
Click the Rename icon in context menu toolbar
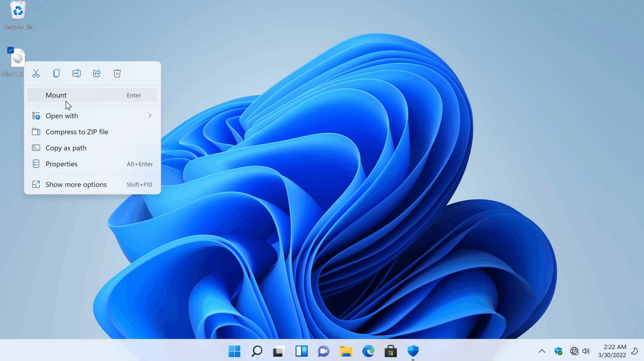point(76,73)
